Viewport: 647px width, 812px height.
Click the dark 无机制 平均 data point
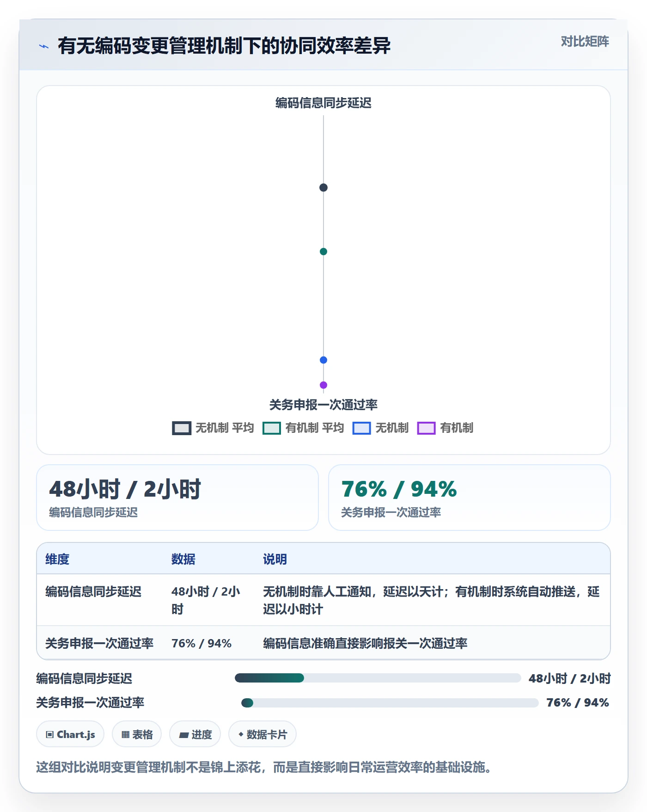click(x=323, y=187)
